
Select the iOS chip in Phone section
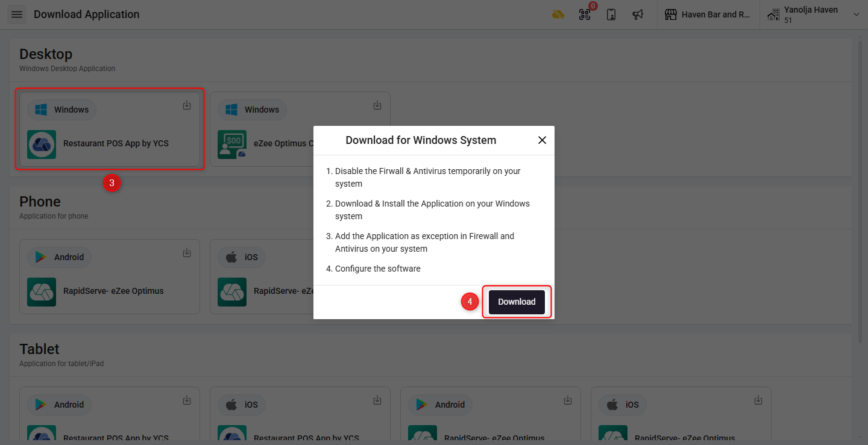pos(241,257)
